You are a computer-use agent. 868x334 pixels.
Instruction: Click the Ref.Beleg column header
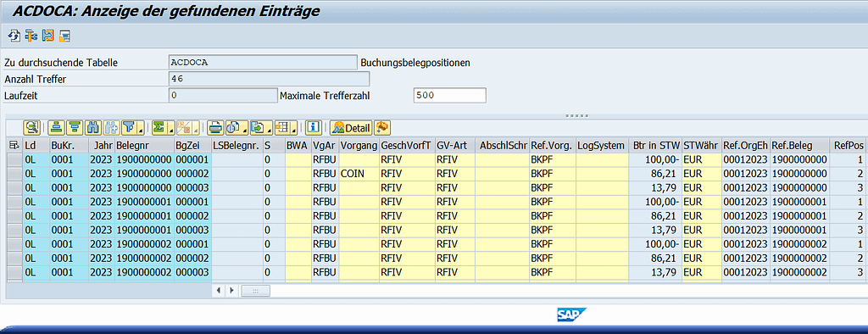click(x=800, y=145)
